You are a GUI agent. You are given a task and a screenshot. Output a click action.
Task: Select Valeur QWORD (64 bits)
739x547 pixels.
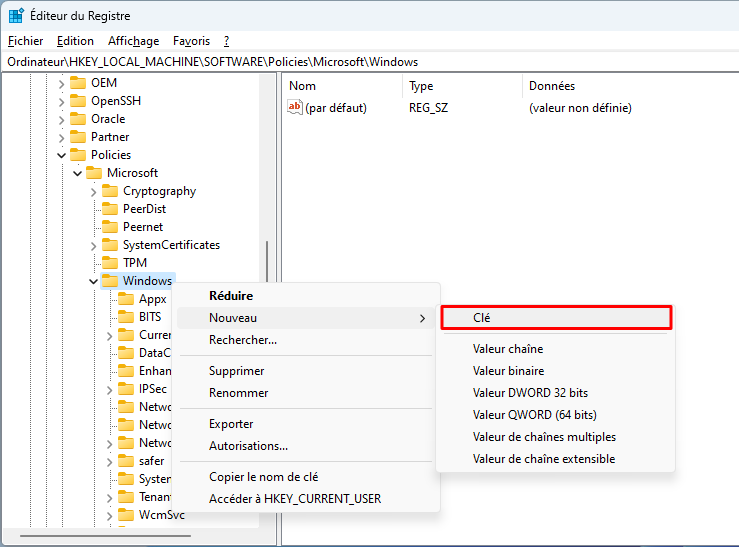[556, 415]
